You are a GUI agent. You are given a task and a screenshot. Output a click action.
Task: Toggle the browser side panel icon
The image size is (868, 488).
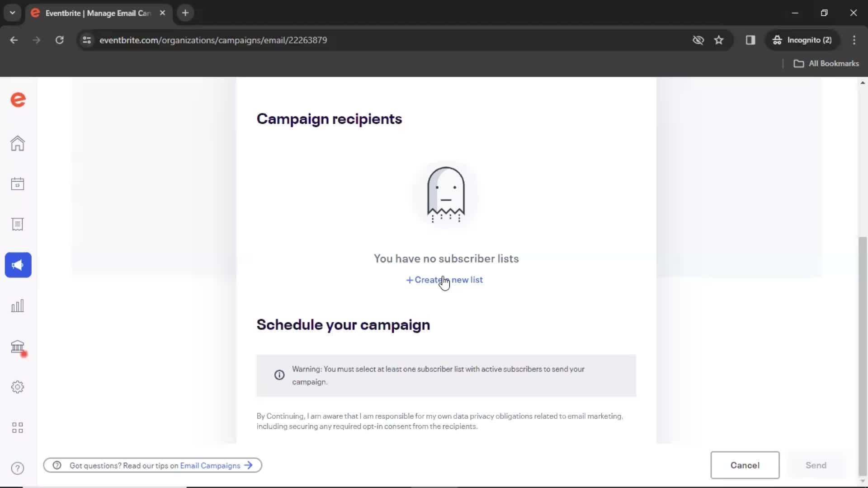pos(750,40)
